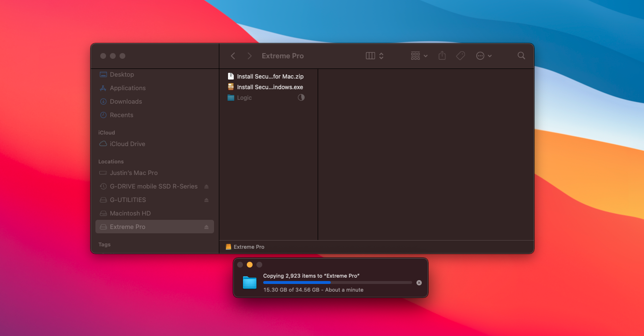Open view options up-down chevron
This screenshot has height=336, width=644.
381,56
